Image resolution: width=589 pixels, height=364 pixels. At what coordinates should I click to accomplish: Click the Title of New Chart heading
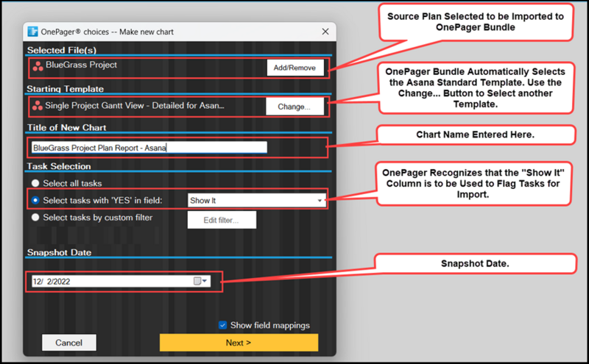[66, 128]
